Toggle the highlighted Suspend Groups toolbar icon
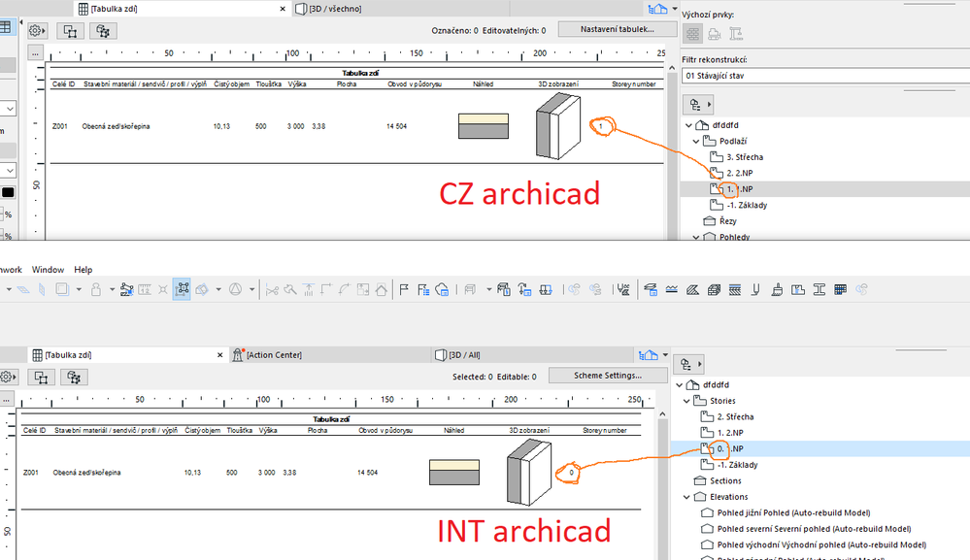 tap(182, 288)
